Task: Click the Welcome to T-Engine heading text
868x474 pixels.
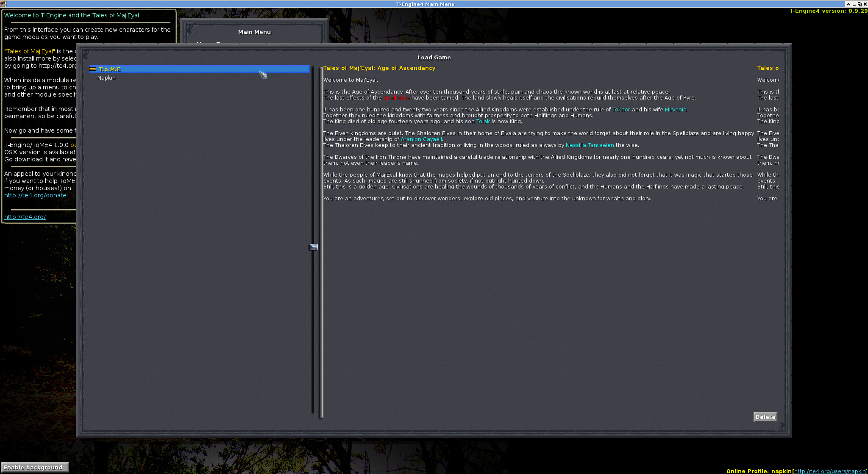Action: 72,15
